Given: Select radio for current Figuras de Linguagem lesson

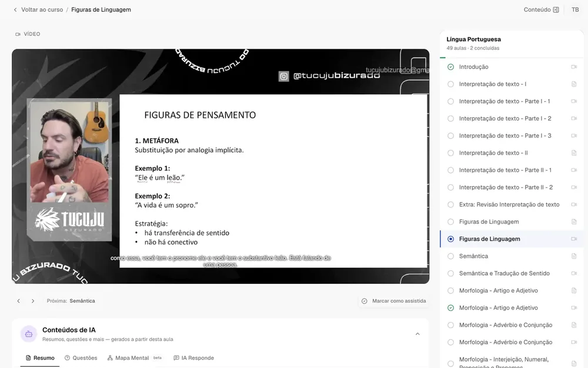Looking at the screenshot, I should [451, 239].
